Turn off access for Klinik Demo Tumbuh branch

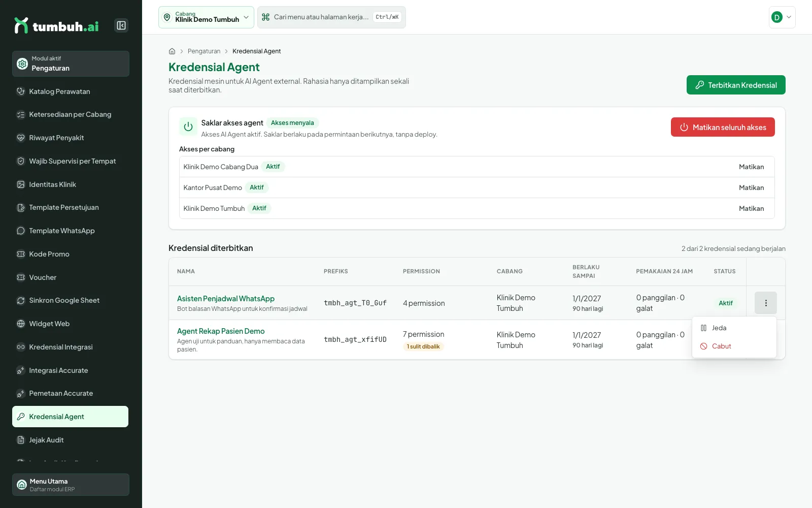pyautogui.click(x=751, y=208)
